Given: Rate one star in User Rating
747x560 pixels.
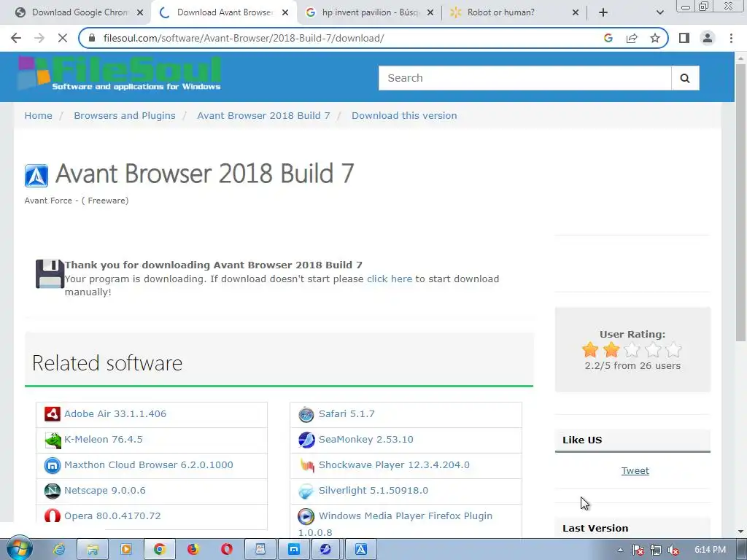Looking at the screenshot, I should pyautogui.click(x=590, y=350).
